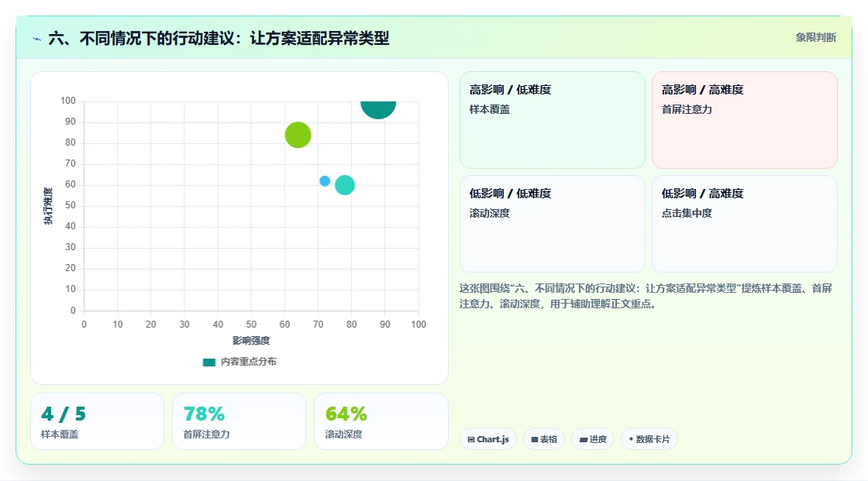Click the description paragraph starting 这张图围绕

tap(646, 296)
